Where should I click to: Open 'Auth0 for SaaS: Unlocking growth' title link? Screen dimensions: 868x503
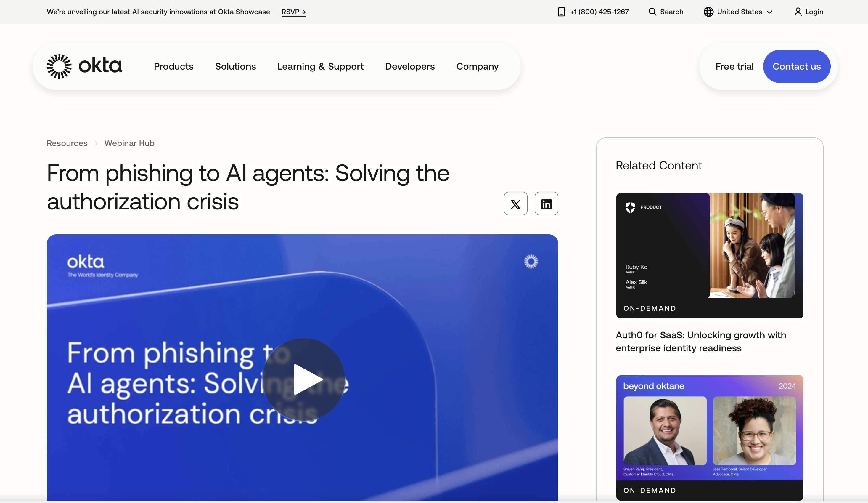tap(701, 341)
